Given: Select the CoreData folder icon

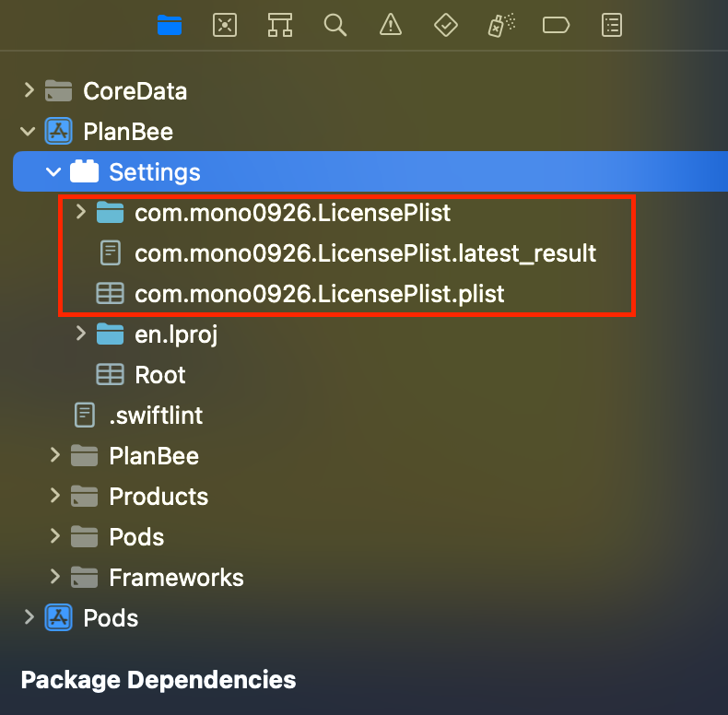Looking at the screenshot, I should pos(58,90).
